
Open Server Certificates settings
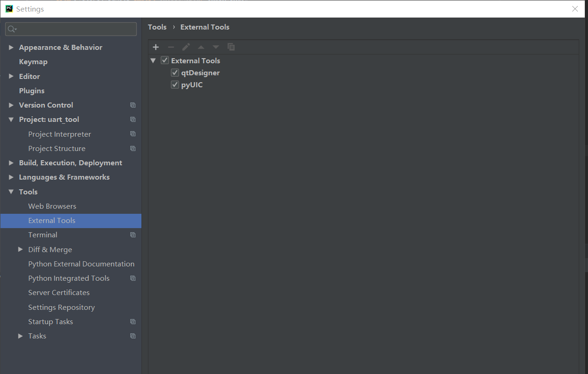coord(59,293)
